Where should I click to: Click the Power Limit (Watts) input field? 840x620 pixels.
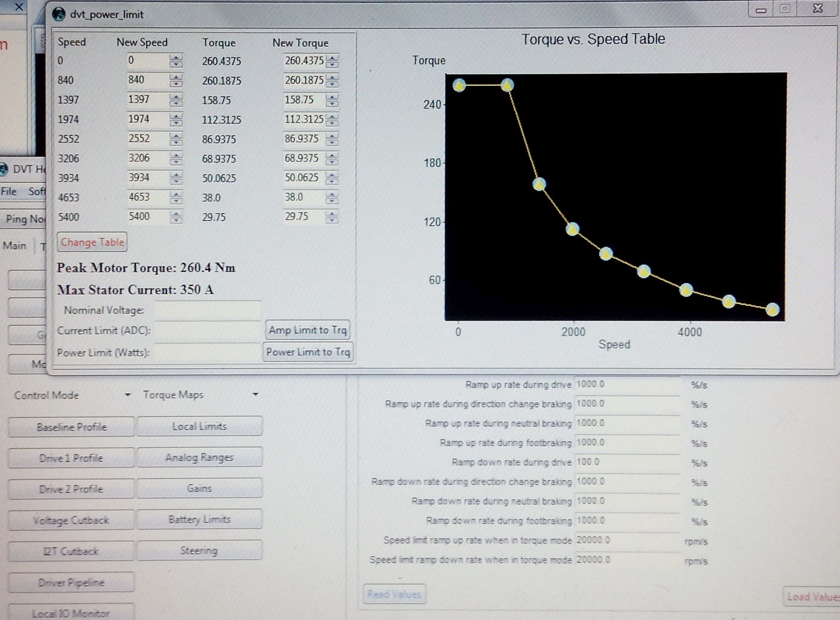[208, 352]
